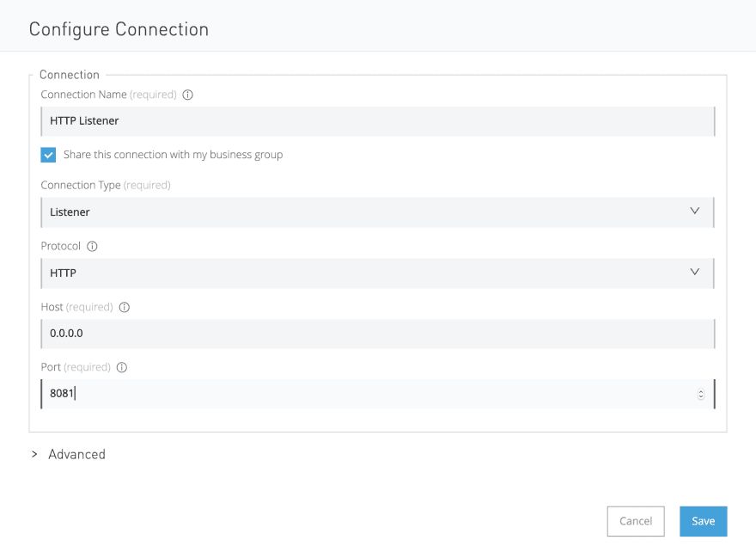Click into the Host field showing 0.0.0.0
The width and height of the screenshot is (756, 546).
click(377, 334)
